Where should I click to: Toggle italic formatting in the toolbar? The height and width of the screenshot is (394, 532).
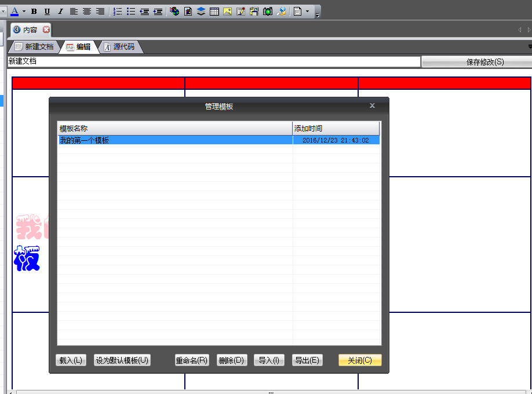click(60, 11)
